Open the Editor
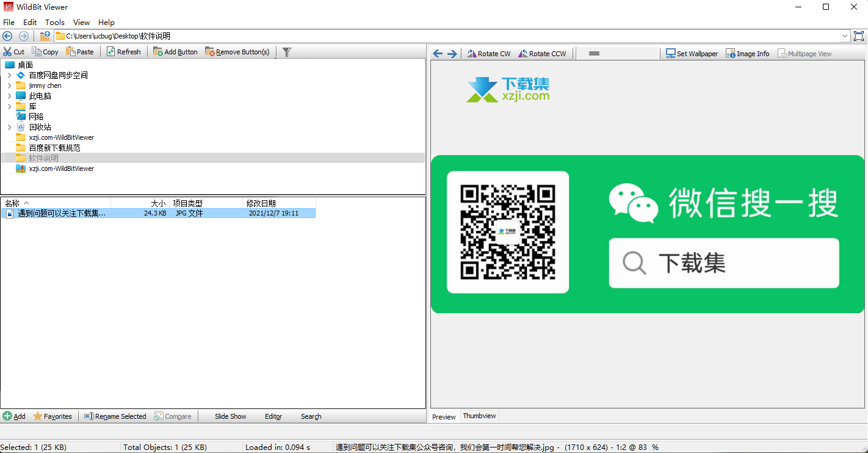 (273, 416)
